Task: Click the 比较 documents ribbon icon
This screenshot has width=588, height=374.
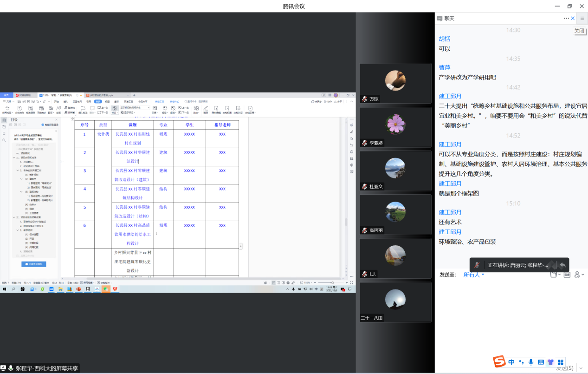Action: (x=196, y=109)
